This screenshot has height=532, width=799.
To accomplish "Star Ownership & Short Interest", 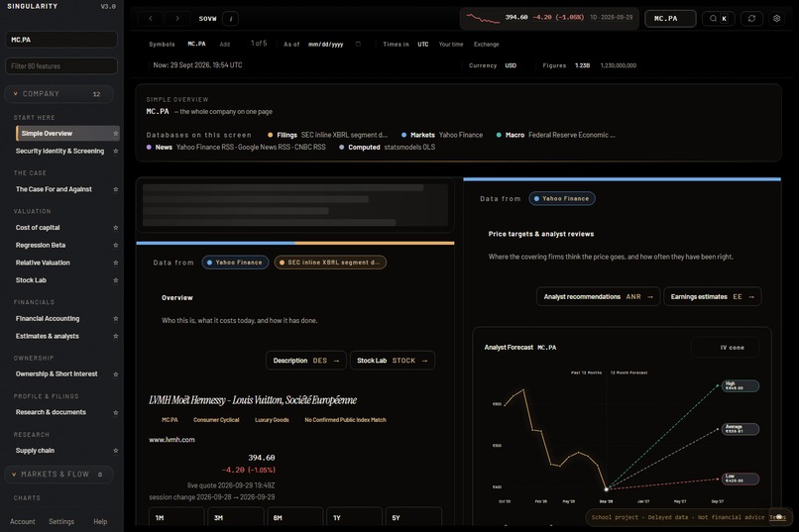I will coord(116,374).
